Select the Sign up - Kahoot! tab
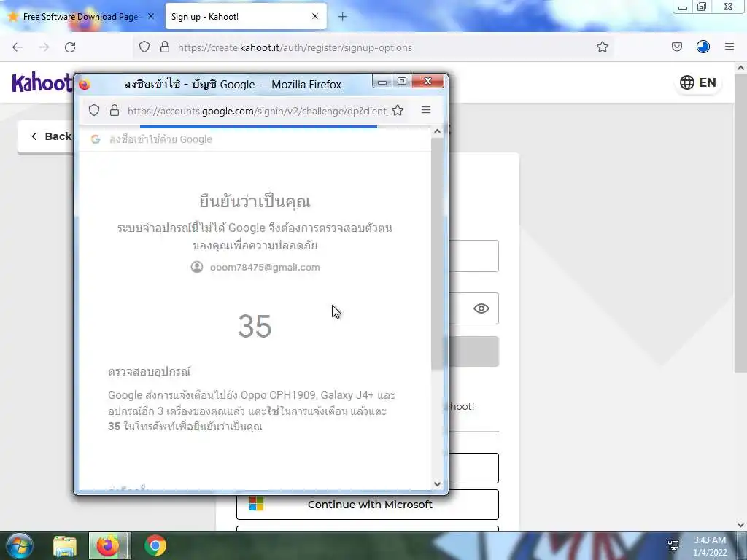Screen dimensions: 747x560 (x=246, y=17)
